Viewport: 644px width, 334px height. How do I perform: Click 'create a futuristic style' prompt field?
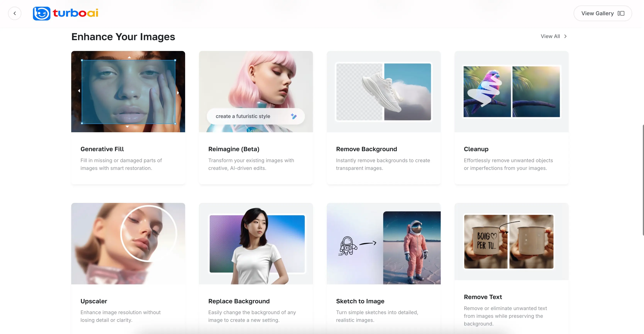coord(243,116)
